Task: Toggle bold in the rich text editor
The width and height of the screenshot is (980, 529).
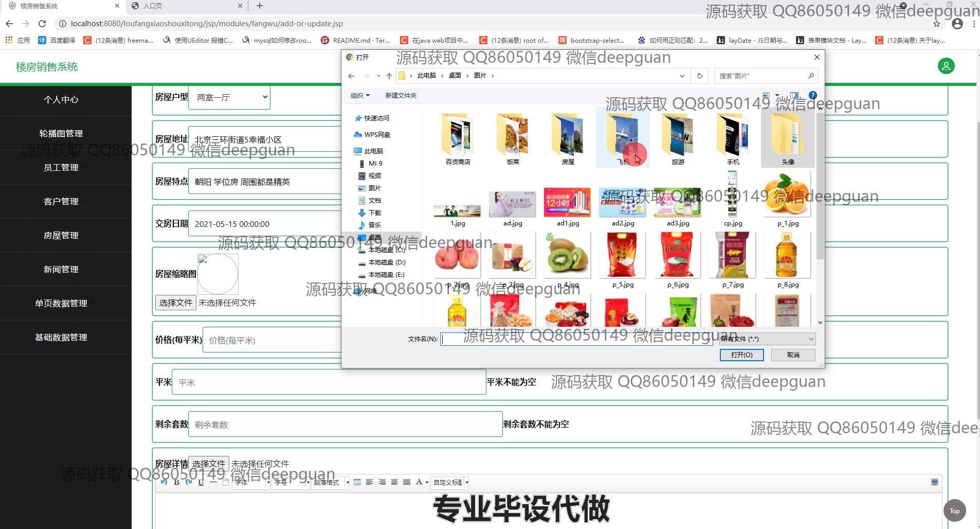Action: (176, 482)
